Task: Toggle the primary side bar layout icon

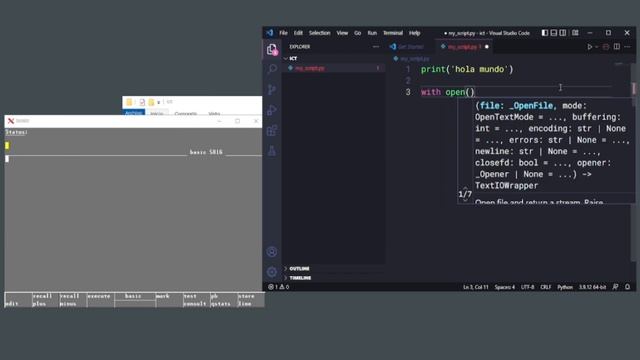Action: (544, 33)
